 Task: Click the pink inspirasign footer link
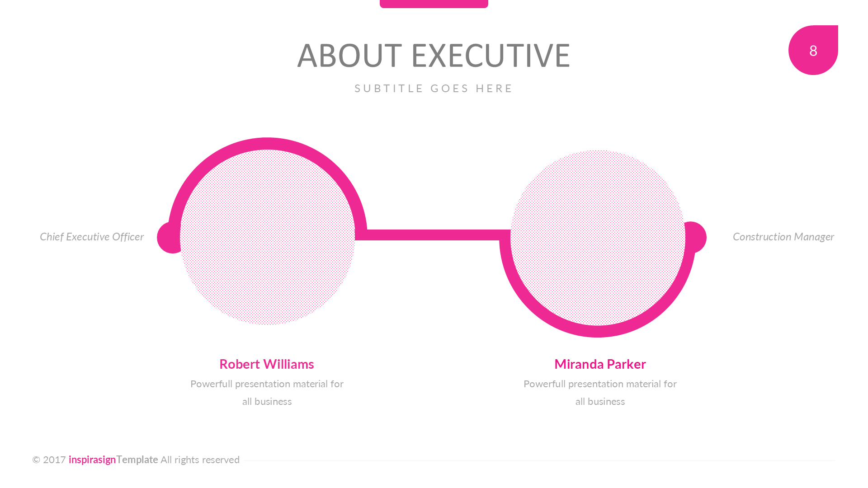pos(92,460)
